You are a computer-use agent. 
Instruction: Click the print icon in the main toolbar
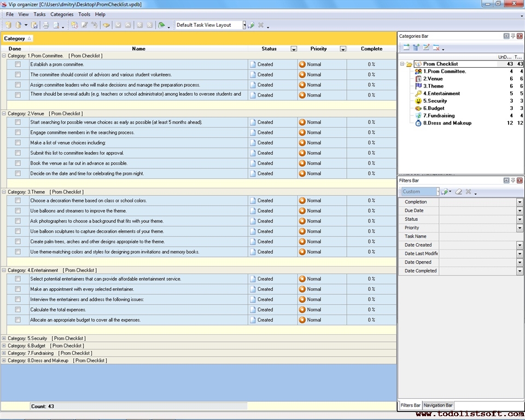click(46, 25)
